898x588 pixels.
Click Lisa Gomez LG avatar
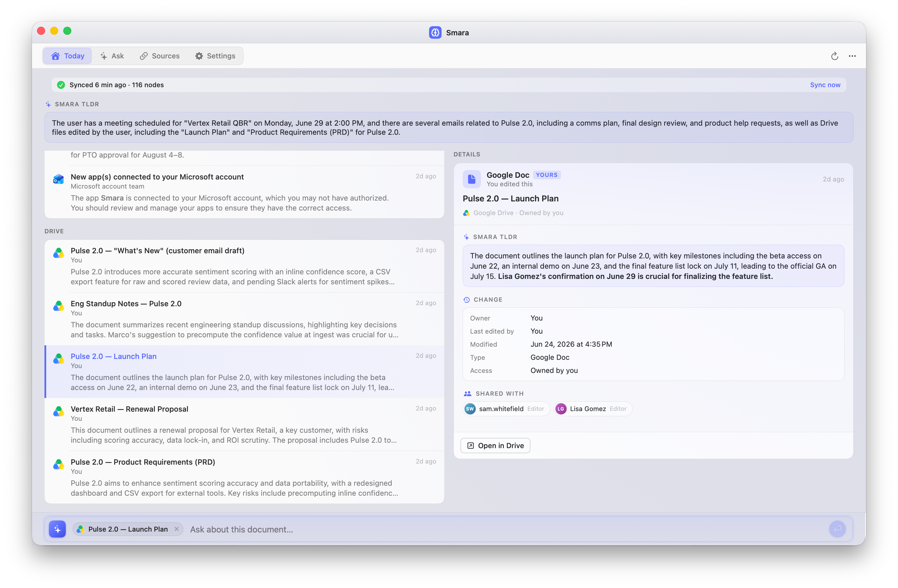[x=561, y=409]
